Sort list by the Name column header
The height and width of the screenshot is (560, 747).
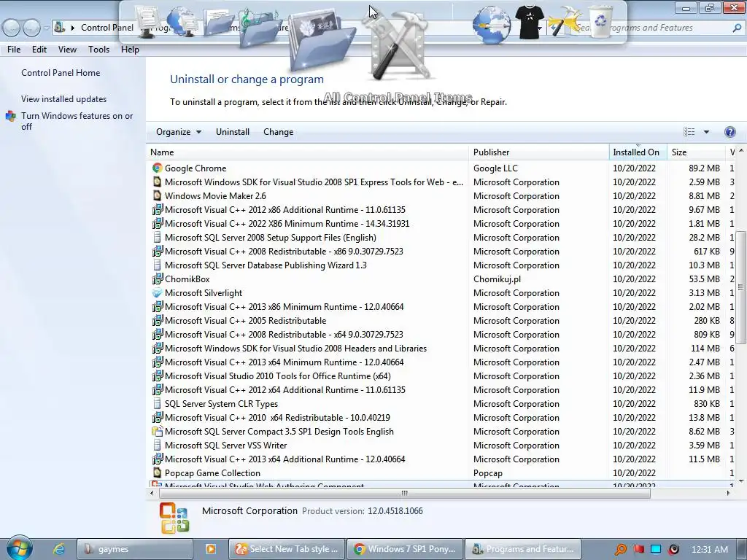point(308,152)
